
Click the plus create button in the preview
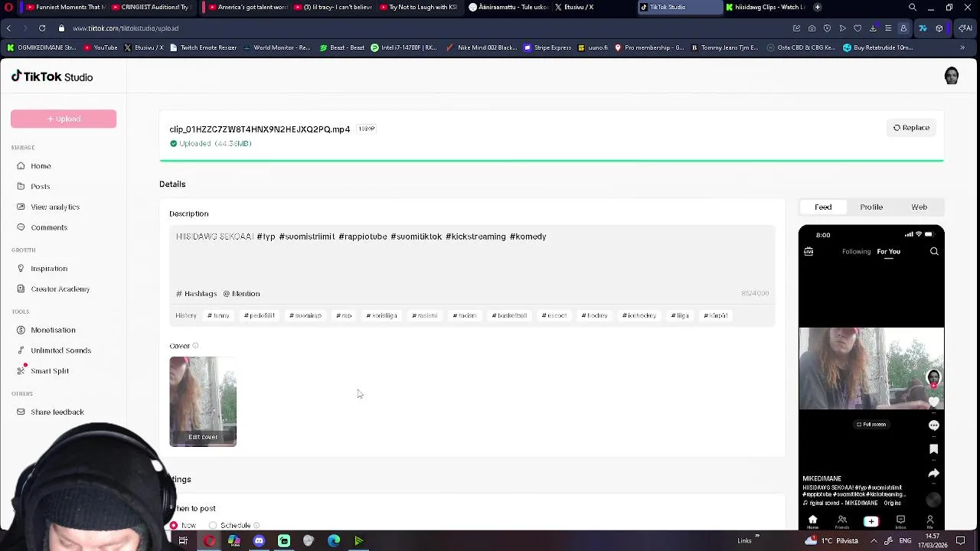point(871,521)
